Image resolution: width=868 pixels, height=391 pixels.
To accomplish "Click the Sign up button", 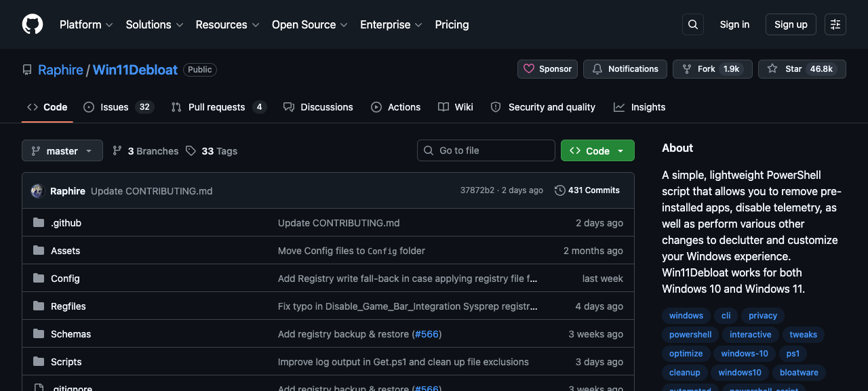I will 791,24.
